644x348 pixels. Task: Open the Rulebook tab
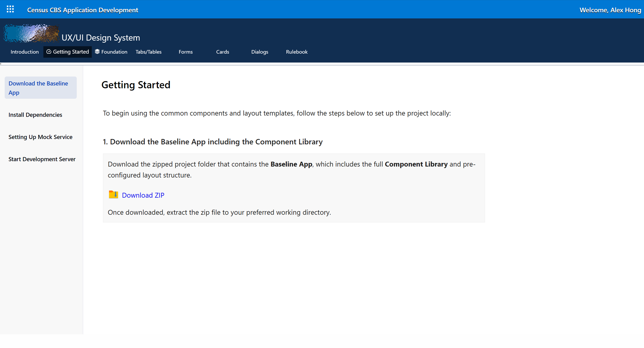click(297, 52)
